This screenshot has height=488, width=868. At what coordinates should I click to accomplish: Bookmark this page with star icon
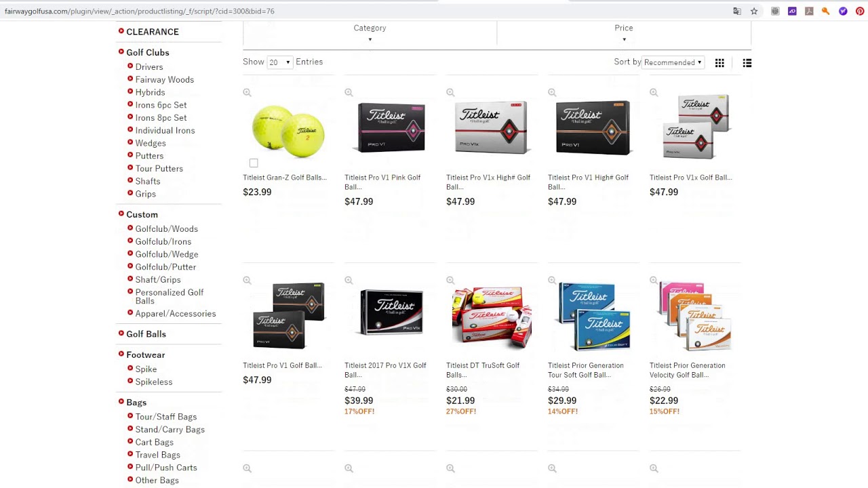[754, 11]
